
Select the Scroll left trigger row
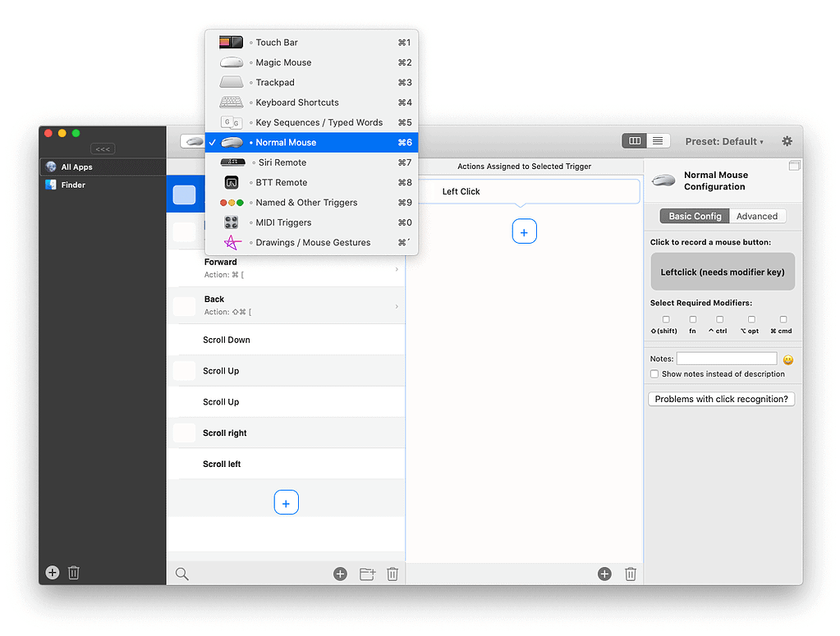(286, 464)
